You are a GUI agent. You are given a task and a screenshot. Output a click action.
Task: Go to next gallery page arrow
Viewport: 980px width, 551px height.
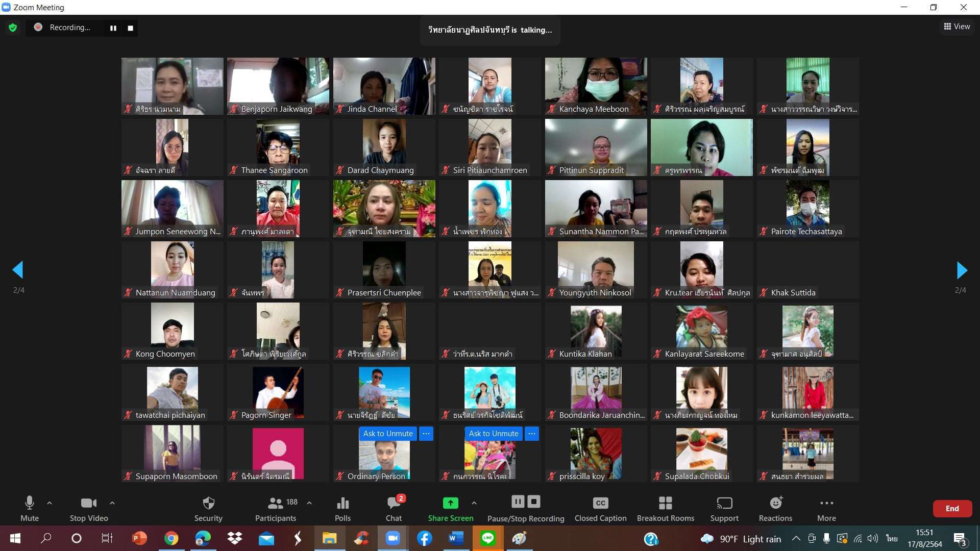click(x=962, y=270)
